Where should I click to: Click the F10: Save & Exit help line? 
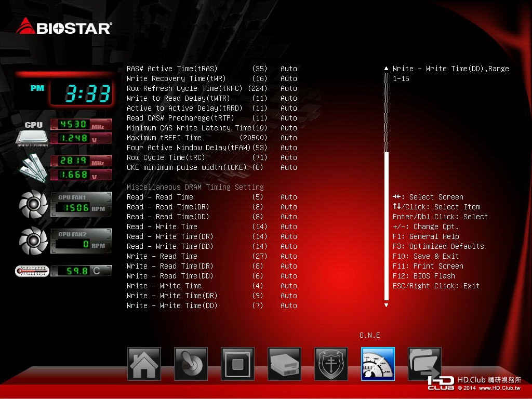click(x=426, y=256)
